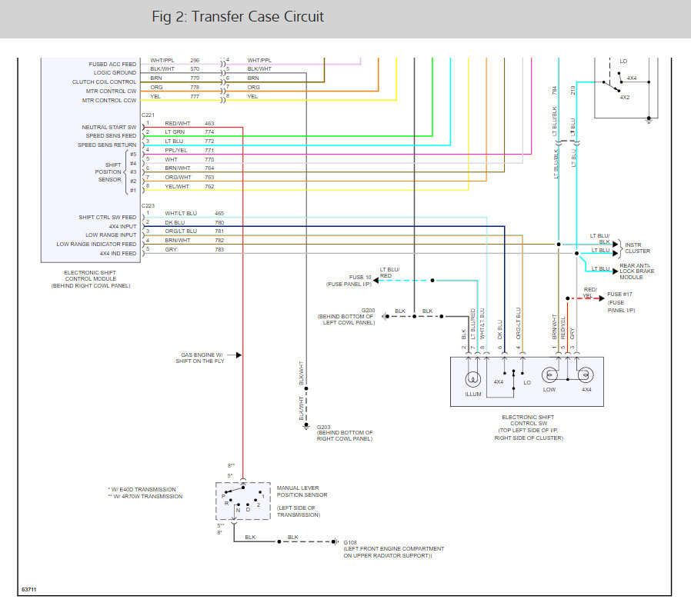Click the ILLUM bulb symbol
The height and width of the screenshot is (616, 691).
[472, 378]
